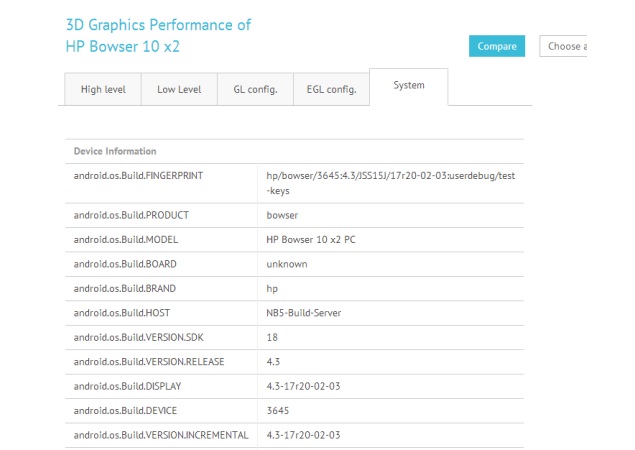Select the VERSION.INCREMENTAL row value 4.3-17r20-02-03

point(303,435)
